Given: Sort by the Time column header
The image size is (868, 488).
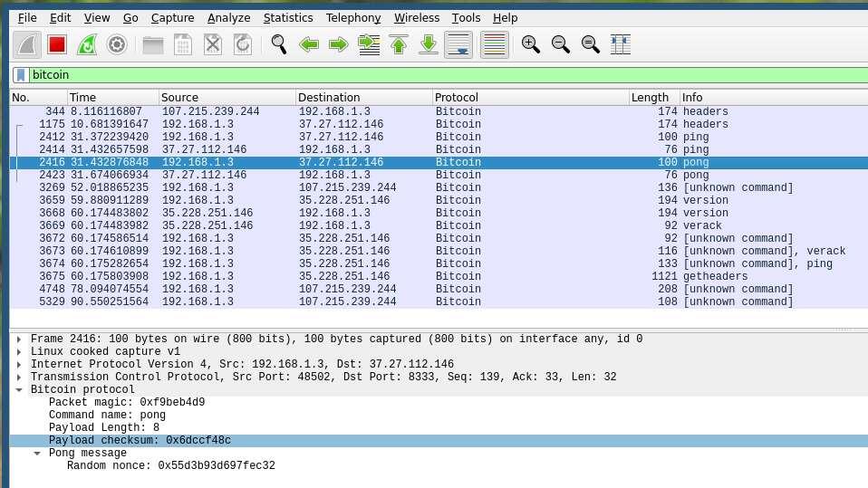Looking at the screenshot, I should [x=113, y=98].
